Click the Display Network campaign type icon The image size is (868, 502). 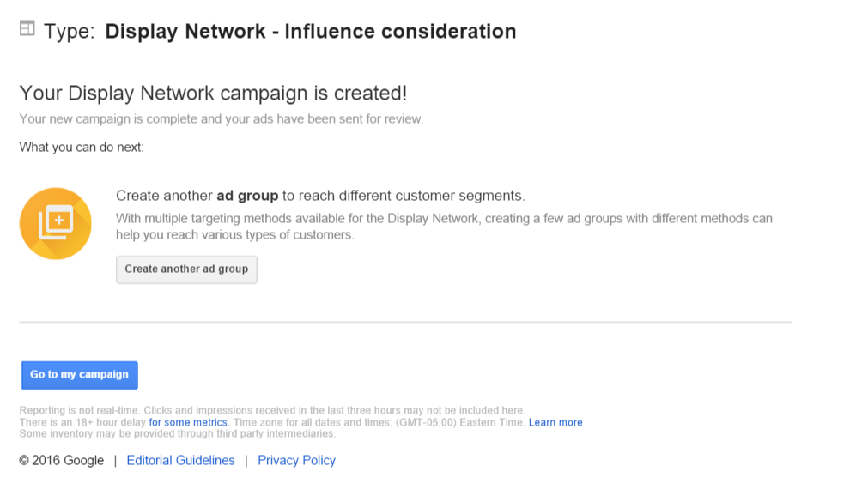click(x=27, y=28)
